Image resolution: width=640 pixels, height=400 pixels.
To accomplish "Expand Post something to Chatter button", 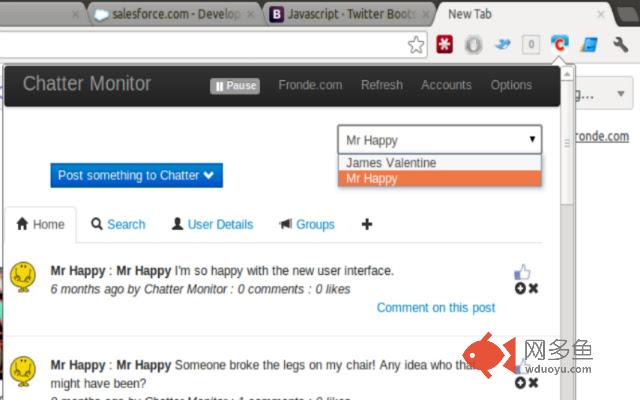I will click(136, 176).
